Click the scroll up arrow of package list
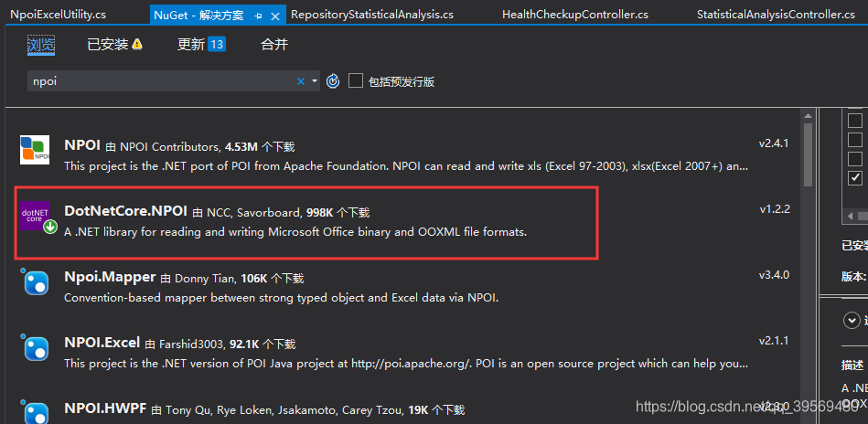868x424 pixels. (x=808, y=115)
